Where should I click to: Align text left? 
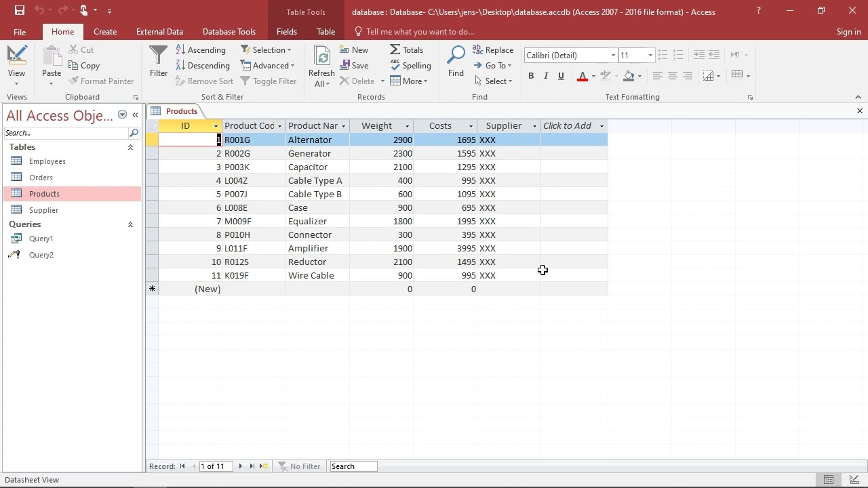click(657, 75)
